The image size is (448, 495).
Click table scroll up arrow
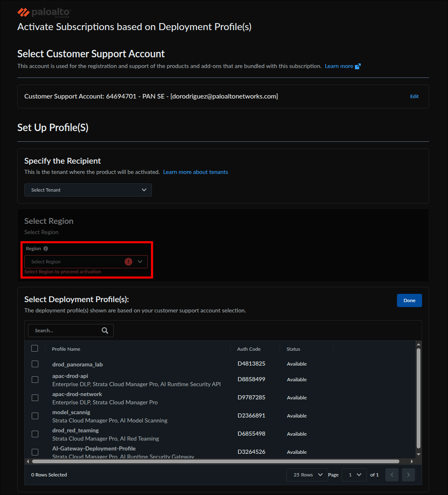tap(418, 345)
